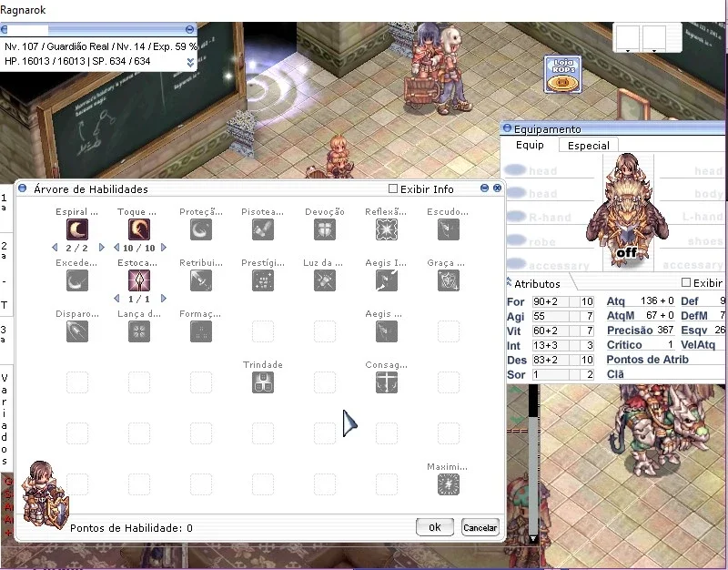Click the Consag... skill icon
This screenshot has height=570, width=728.
(386, 382)
